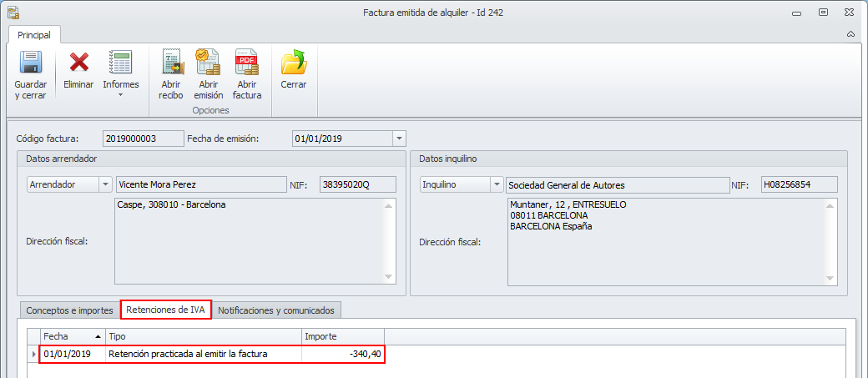The image size is (868, 378).
Task: Open the Arrendador type dropdown
Action: (x=106, y=185)
